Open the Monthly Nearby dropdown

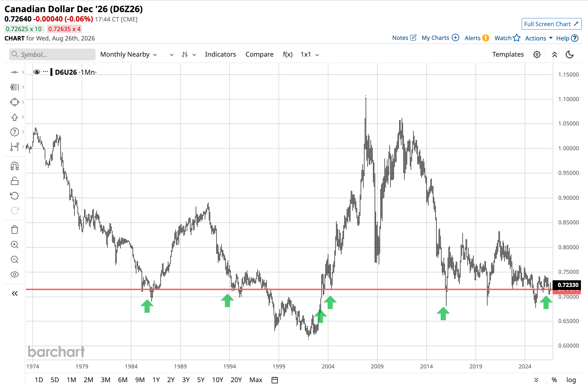[128, 54]
